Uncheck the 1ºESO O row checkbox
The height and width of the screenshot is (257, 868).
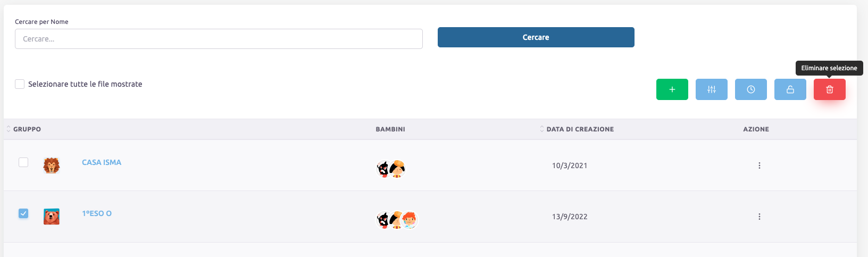pos(23,213)
